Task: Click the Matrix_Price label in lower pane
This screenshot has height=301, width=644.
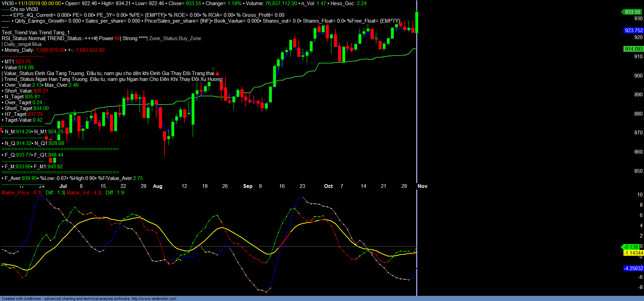Action: point(16,193)
